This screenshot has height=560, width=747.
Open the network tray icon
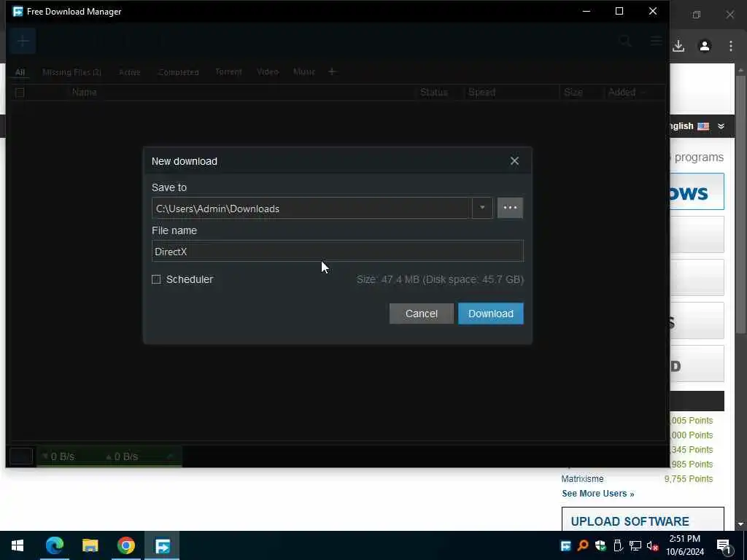pos(635,545)
